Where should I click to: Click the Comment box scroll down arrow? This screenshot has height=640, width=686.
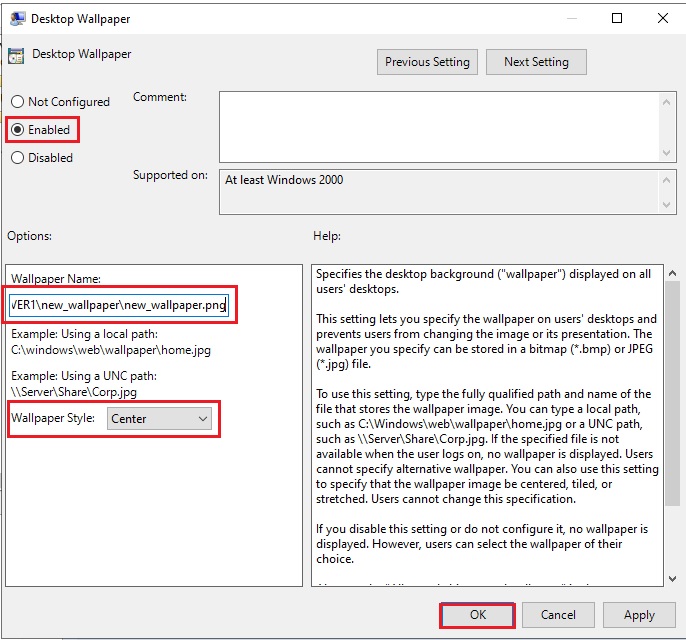point(668,152)
